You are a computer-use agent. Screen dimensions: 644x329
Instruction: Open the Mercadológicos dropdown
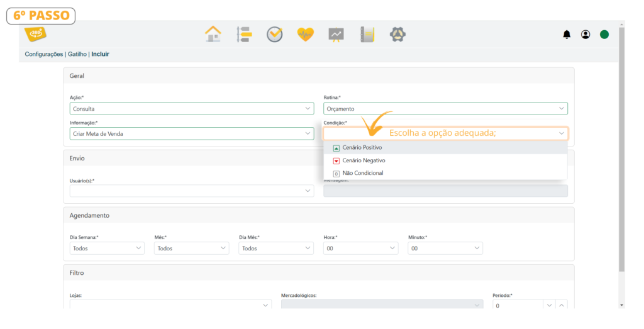(x=382, y=304)
